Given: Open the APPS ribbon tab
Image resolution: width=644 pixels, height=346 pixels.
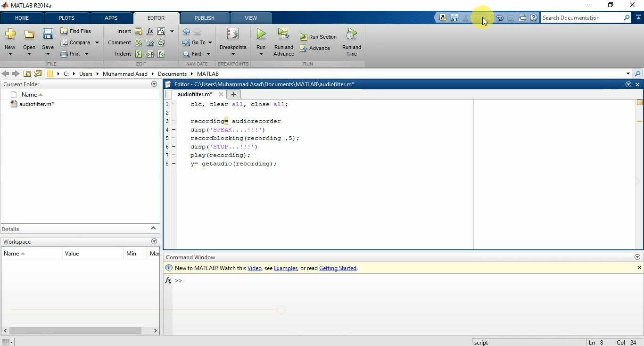Looking at the screenshot, I should pyautogui.click(x=111, y=18).
